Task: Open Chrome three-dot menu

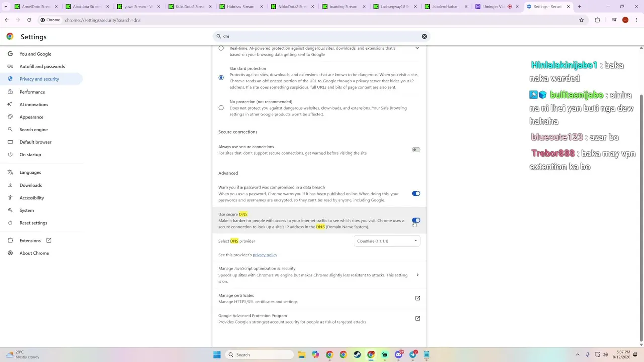Action: point(636,20)
